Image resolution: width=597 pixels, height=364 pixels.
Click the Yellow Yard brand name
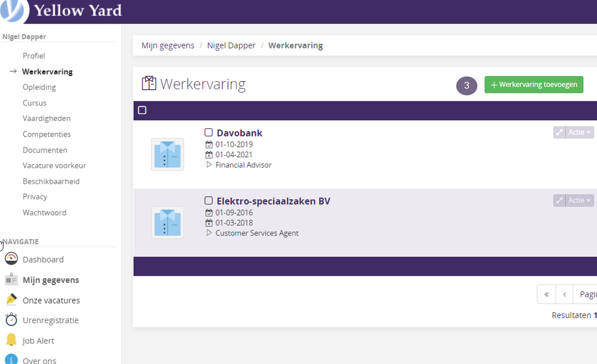(78, 10)
